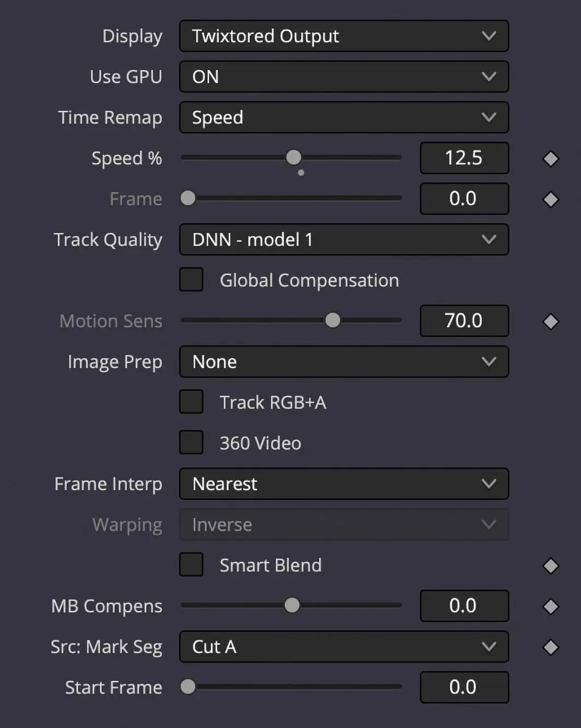Enable the Smart Blend checkbox
The image size is (581, 728).
tap(191, 565)
